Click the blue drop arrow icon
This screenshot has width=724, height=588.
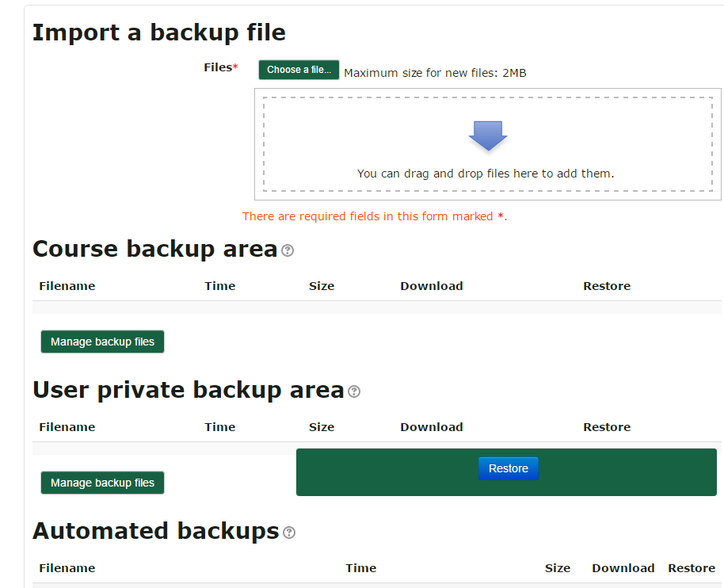point(488,136)
